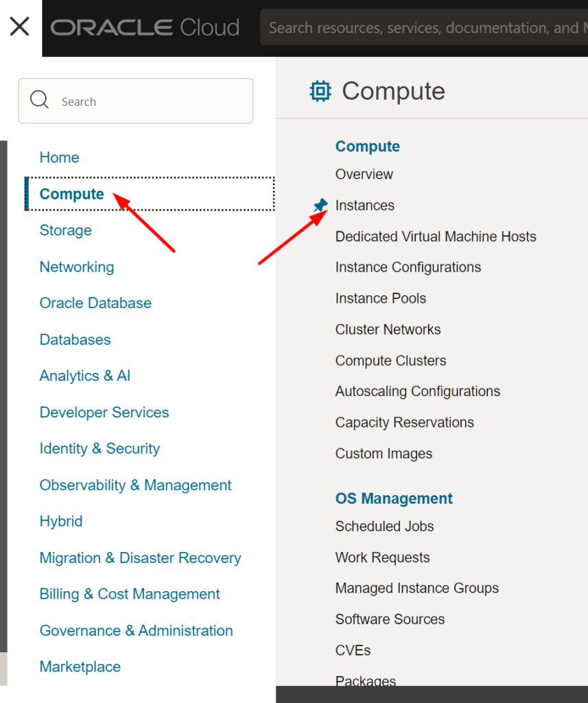This screenshot has height=703, width=588.
Task: Select Oracle Database from the menu
Action: 95,303
